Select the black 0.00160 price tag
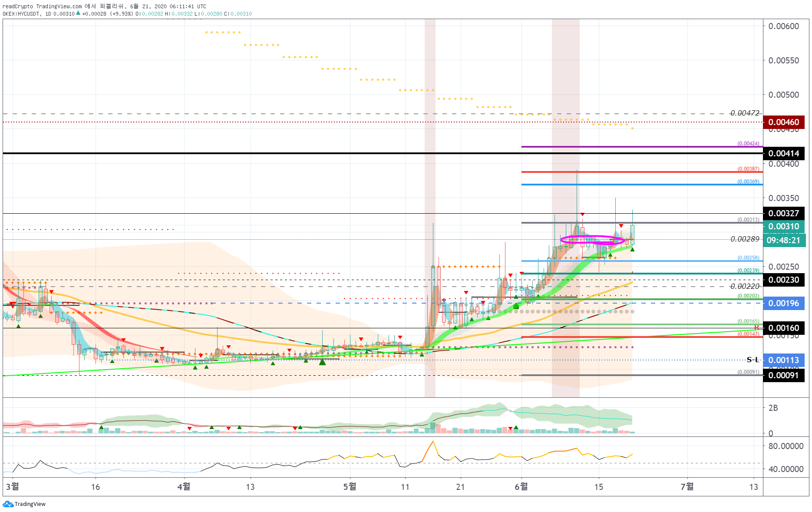The width and height of the screenshot is (812, 512). (x=784, y=328)
